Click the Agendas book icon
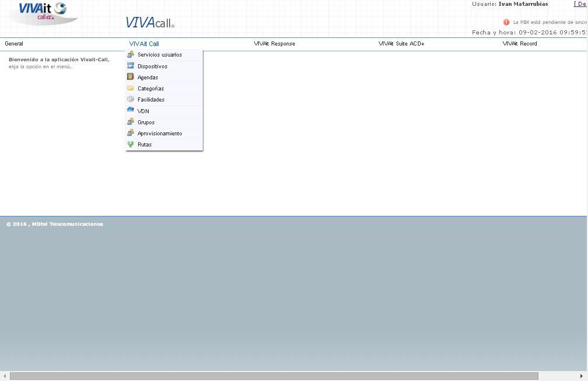 (131, 76)
